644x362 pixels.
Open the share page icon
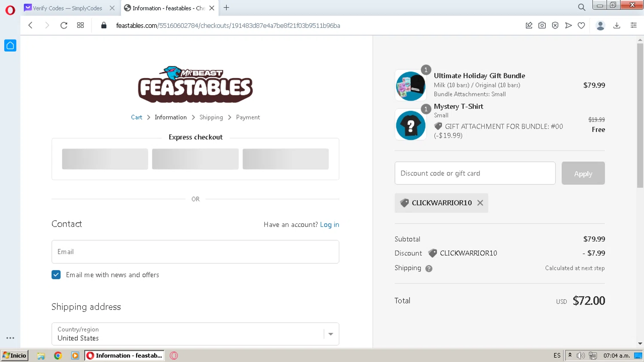point(529,25)
